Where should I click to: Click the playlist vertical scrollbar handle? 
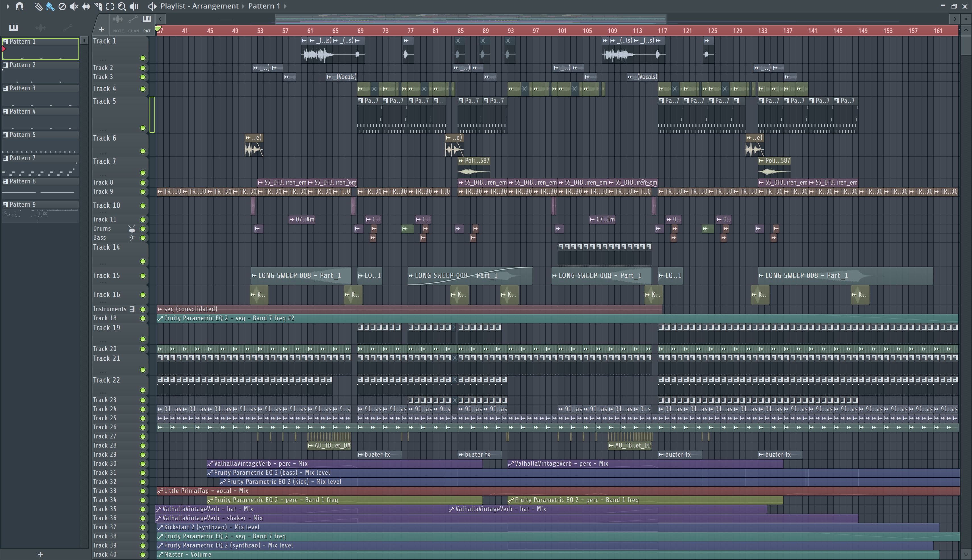point(965,45)
